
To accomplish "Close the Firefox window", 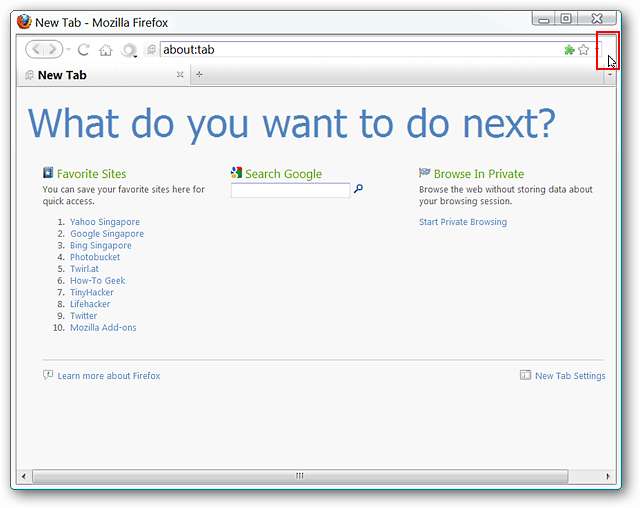I will click(x=597, y=19).
